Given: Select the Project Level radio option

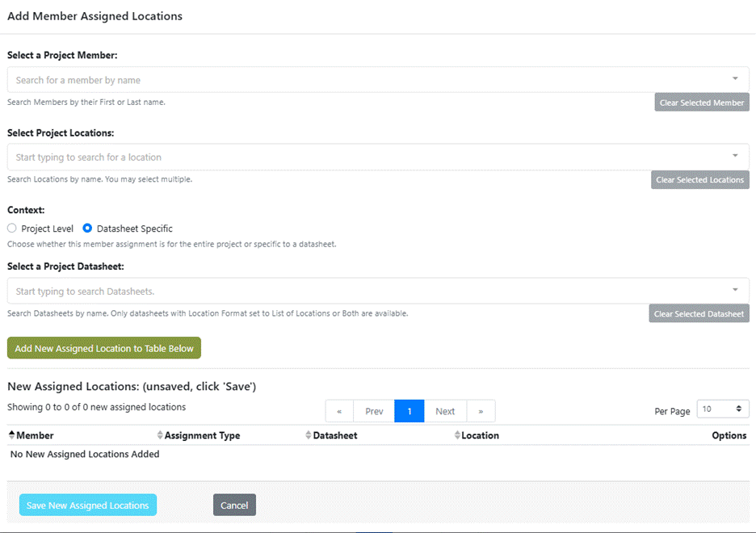Looking at the screenshot, I should pyautogui.click(x=12, y=229).
